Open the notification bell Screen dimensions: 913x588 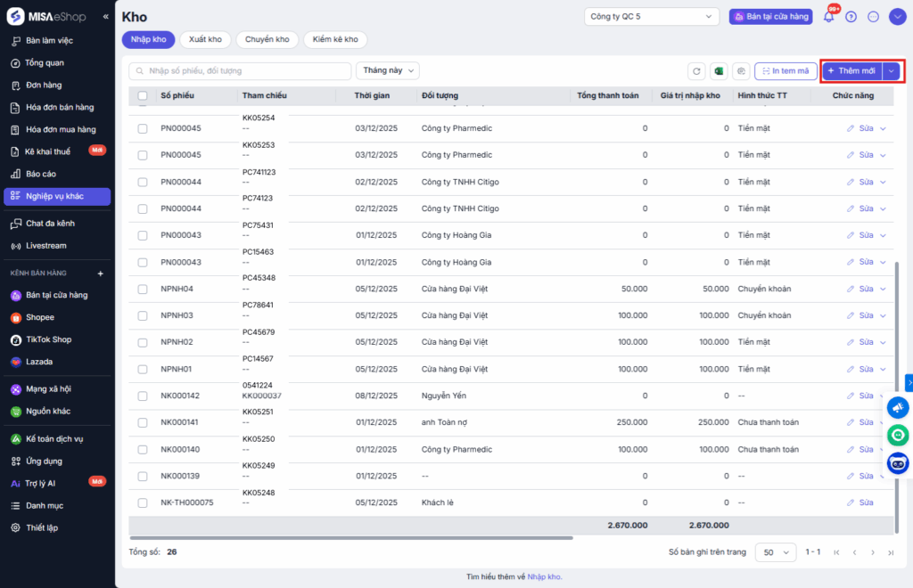(x=829, y=16)
